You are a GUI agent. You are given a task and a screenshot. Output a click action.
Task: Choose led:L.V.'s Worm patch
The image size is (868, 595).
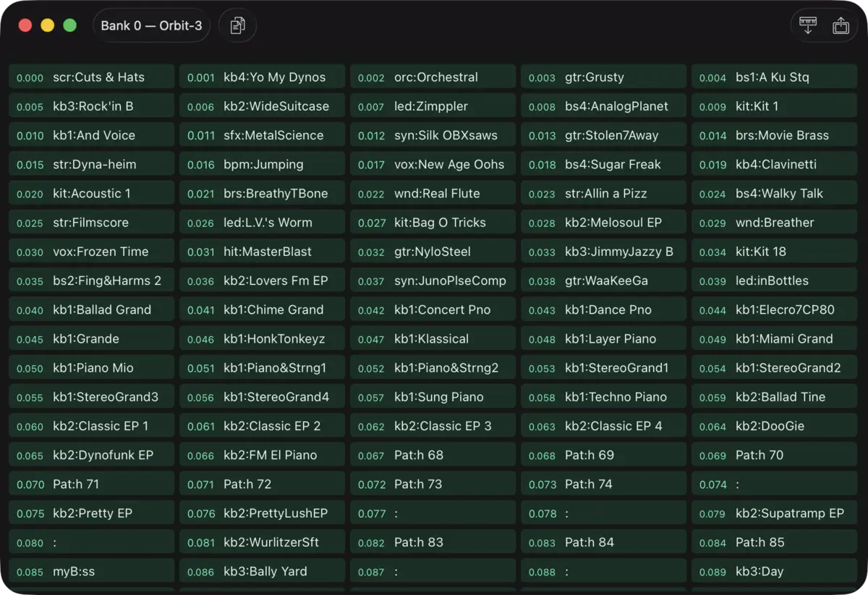tap(263, 223)
